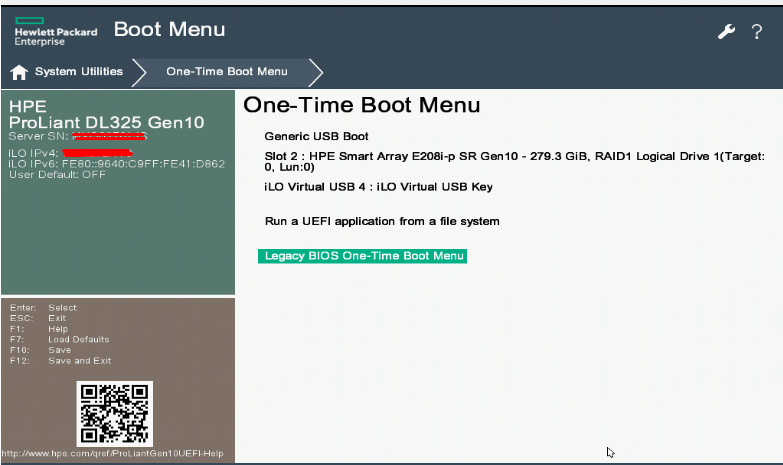Open Legacy BIOS One-Time Boot Menu

pos(364,256)
